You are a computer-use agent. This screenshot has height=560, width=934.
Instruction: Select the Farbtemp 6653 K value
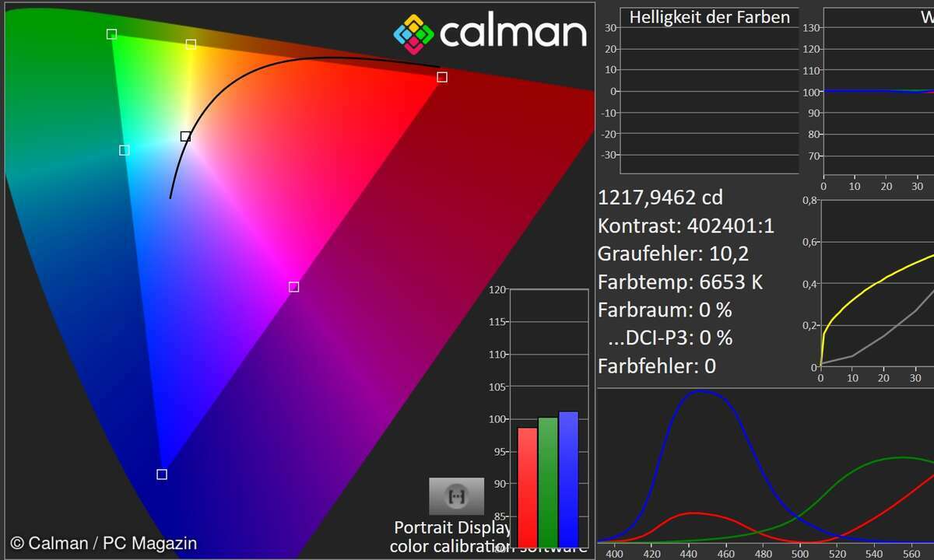[x=679, y=282]
